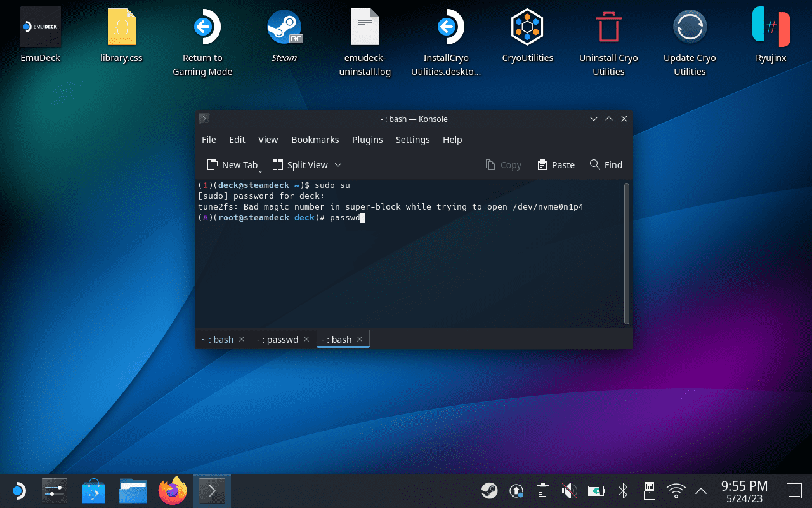Screen dimensions: 812x508
Task: Open Konsole File menu
Action: (209, 140)
